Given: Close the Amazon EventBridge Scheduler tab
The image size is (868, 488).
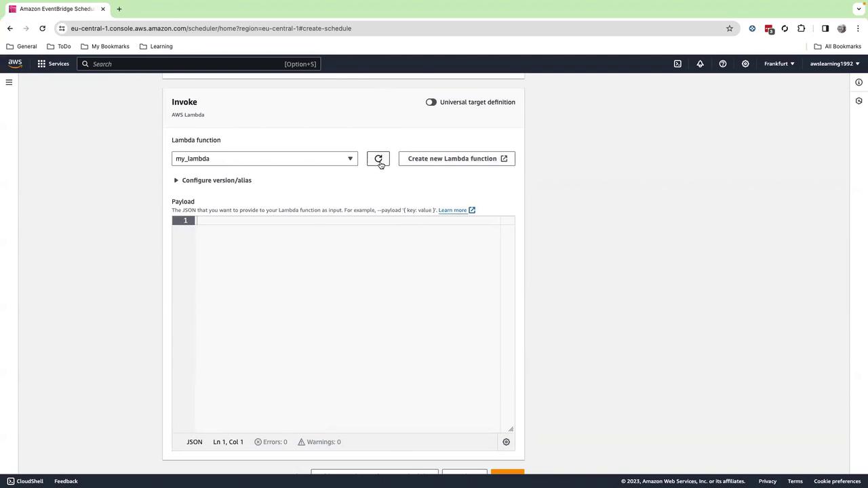Looking at the screenshot, I should point(103,9).
